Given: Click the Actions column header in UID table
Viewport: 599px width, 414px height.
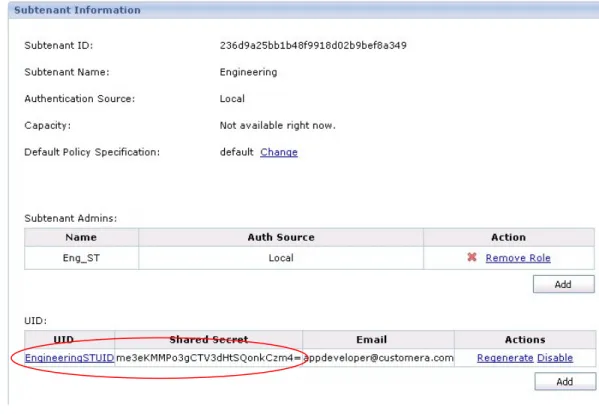Looking at the screenshot, I should click(x=525, y=340).
